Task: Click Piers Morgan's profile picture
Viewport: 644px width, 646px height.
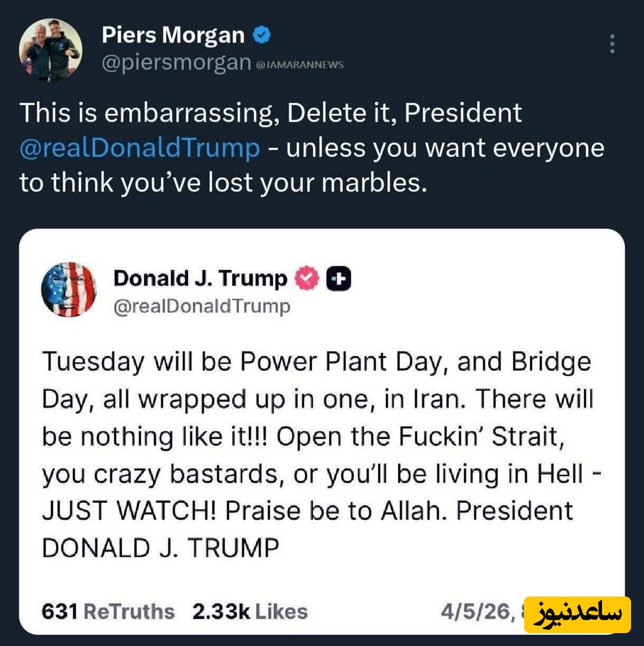Action: click(50, 50)
